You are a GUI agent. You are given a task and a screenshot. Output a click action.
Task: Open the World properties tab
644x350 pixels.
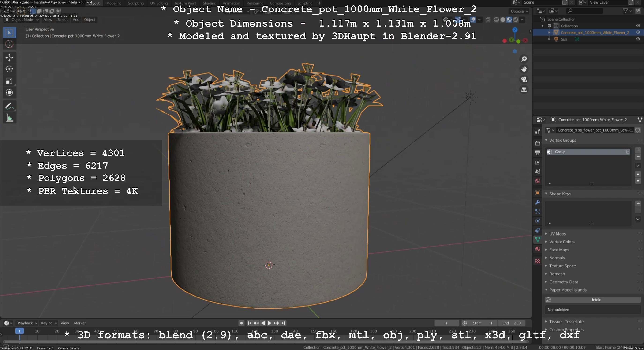[x=538, y=181]
